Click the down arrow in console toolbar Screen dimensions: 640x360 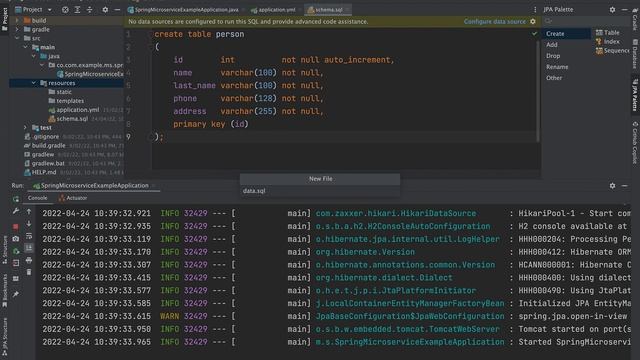[x=29, y=224]
